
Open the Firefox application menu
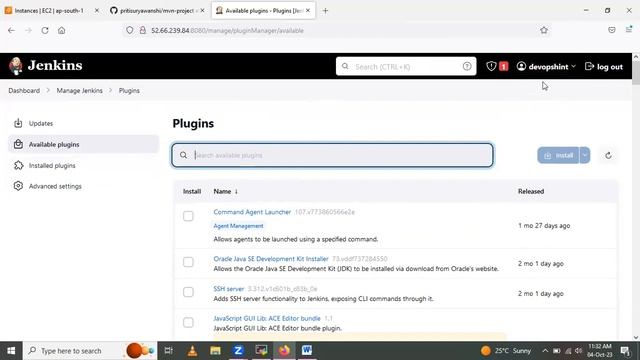[x=629, y=29]
